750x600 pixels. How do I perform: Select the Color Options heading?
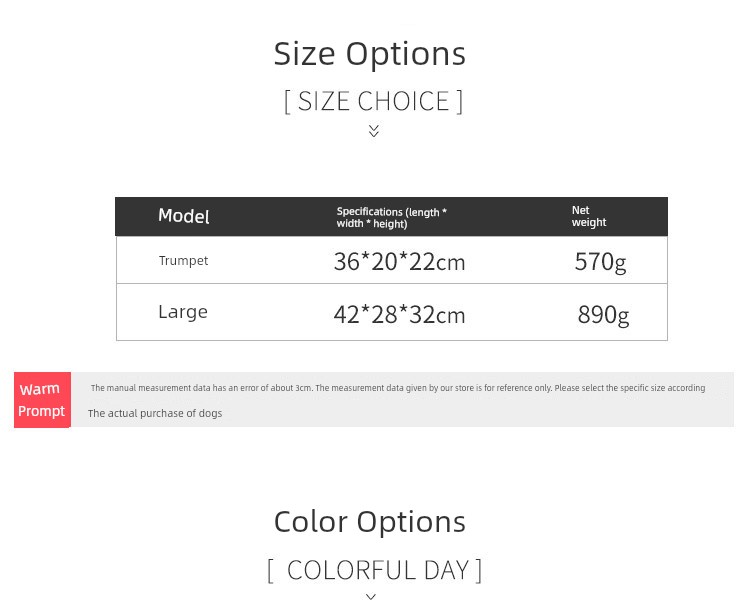tap(370, 522)
